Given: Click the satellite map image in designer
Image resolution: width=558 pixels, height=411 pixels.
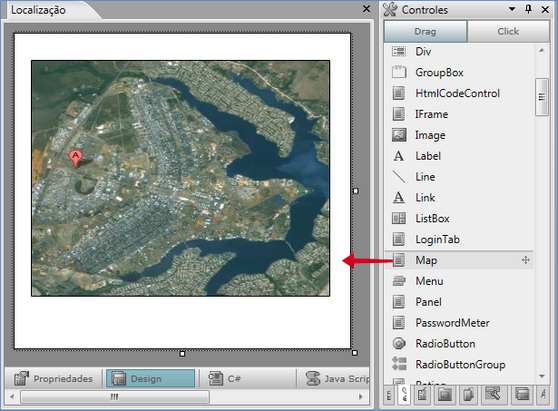Looking at the screenshot, I should pos(180,178).
